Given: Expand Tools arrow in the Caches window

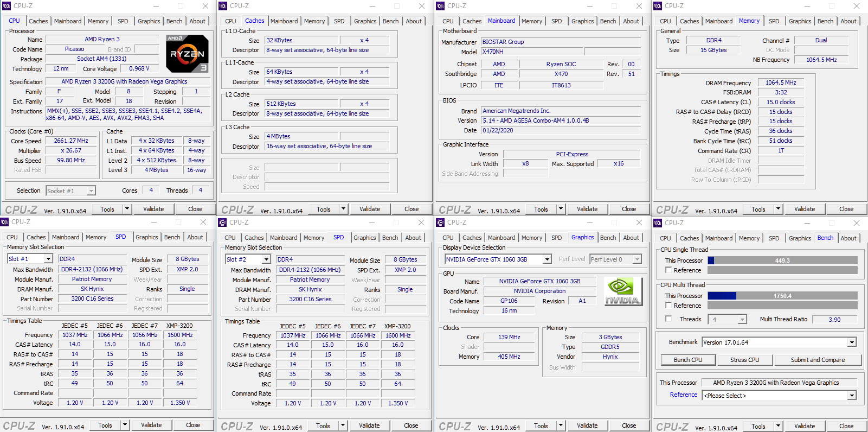Looking at the screenshot, I should (x=343, y=209).
